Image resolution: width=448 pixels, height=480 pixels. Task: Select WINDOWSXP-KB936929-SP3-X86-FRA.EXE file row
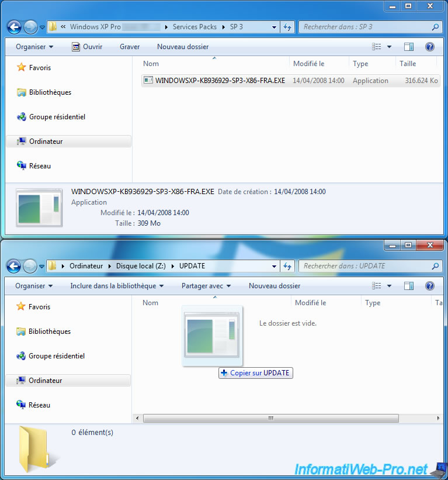click(290, 81)
